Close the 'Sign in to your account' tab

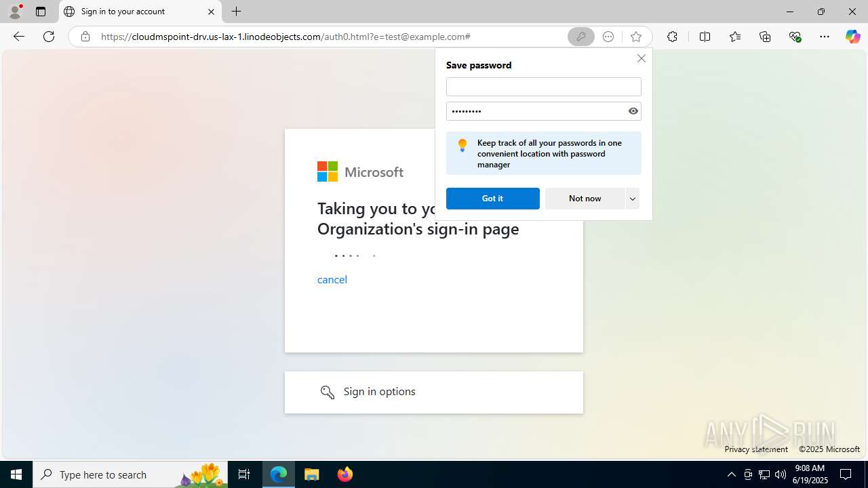pos(211,12)
